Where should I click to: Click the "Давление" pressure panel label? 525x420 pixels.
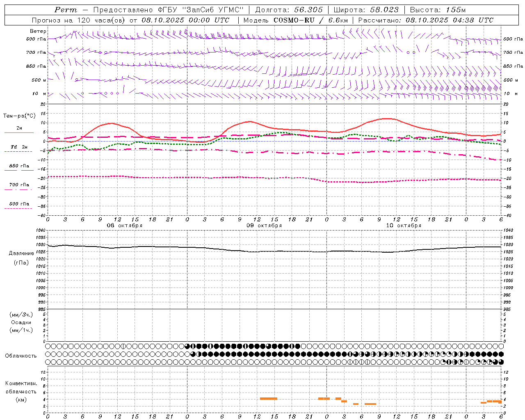[21, 253]
